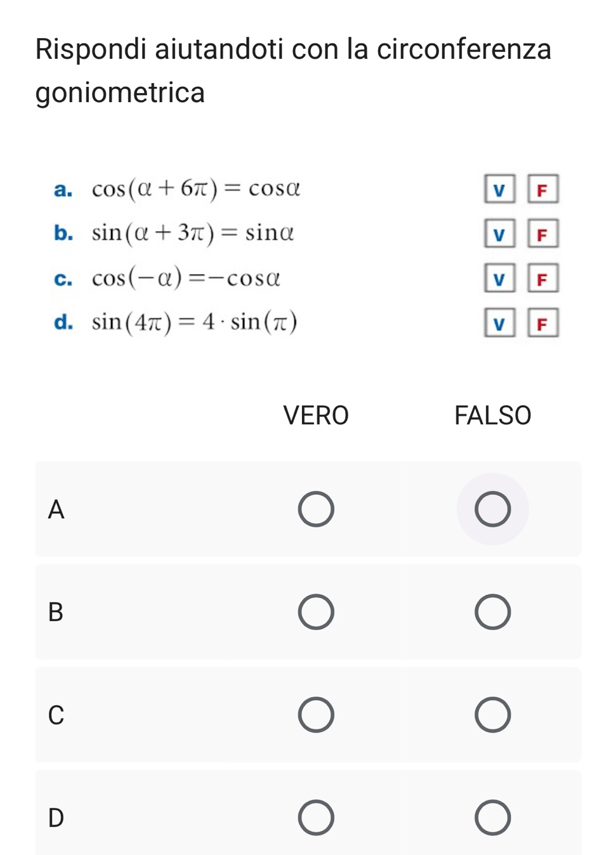Click the F box beside equation a
Viewport: 616px width, 855px height.
[542, 190]
